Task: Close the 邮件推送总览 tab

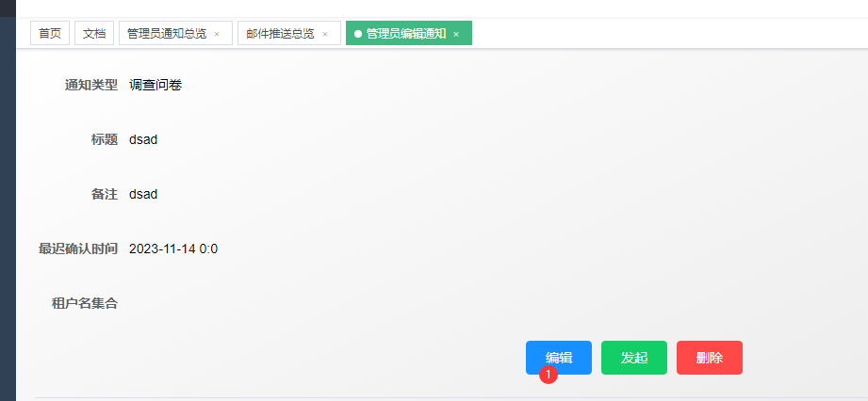Action: [x=325, y=34]
